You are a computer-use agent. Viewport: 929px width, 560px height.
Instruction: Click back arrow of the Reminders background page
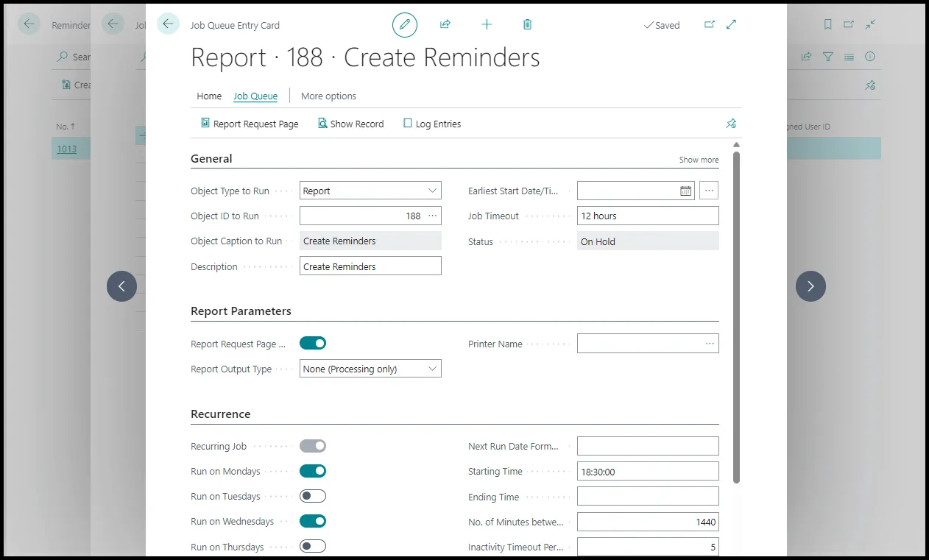[x=29, y=24]
